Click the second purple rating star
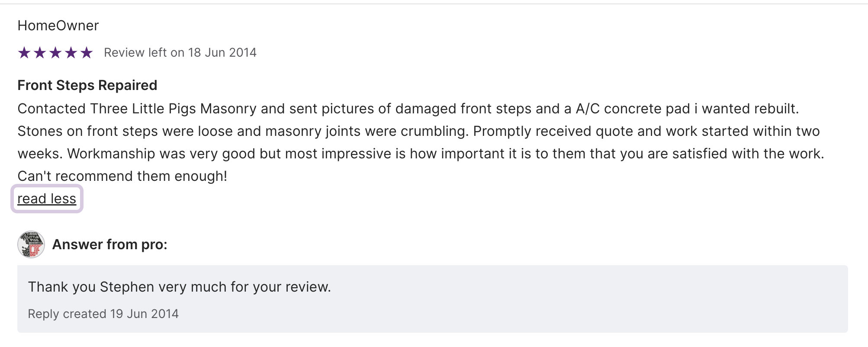This screenshot has height=347, width=868. (40, 53)
